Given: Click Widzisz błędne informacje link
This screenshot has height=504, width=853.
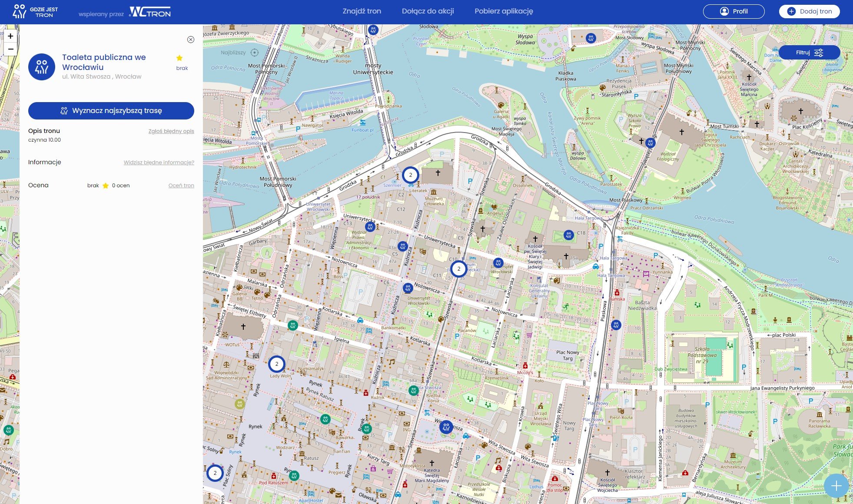Looking at the screenshot, I should (x=159, y=162).
